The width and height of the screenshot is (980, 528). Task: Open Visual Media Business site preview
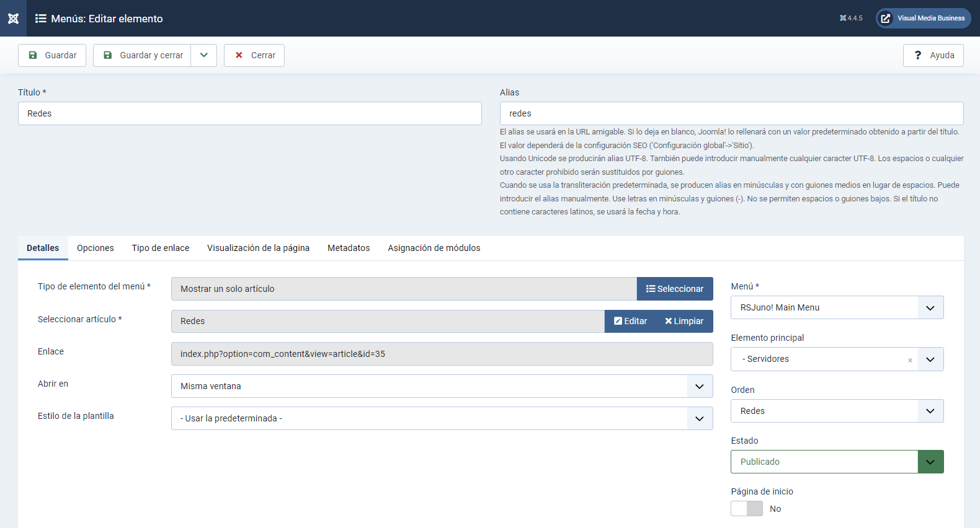tap(924, 18)
